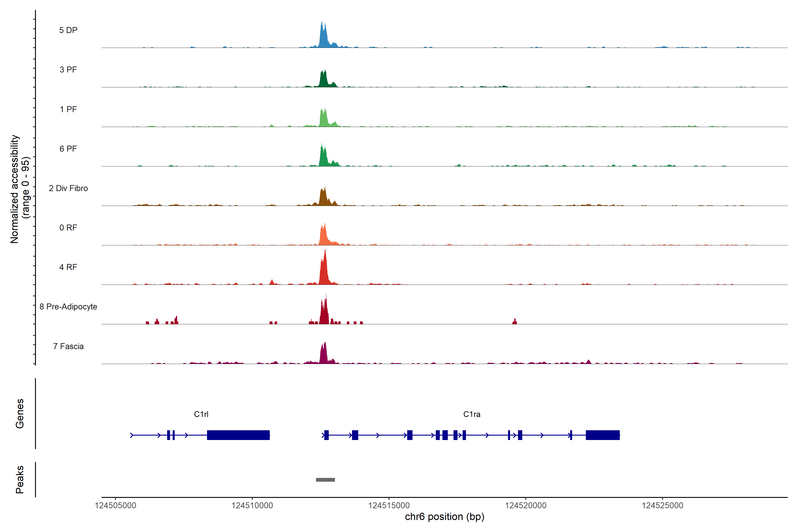Click the 124520000 axis tick label
This screenshot has width=798, height=532.
coord(526,505)
